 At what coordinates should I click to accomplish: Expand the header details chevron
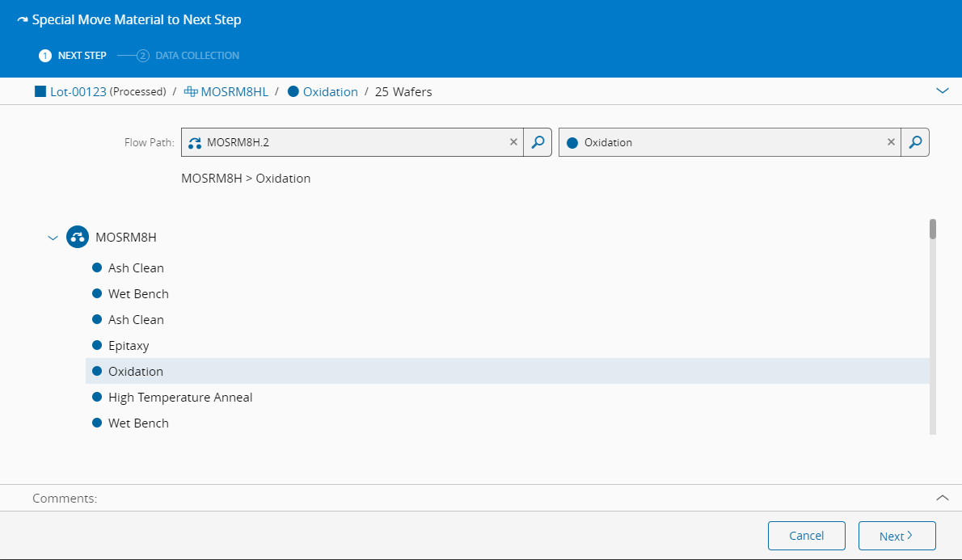[x=942, y=91]
